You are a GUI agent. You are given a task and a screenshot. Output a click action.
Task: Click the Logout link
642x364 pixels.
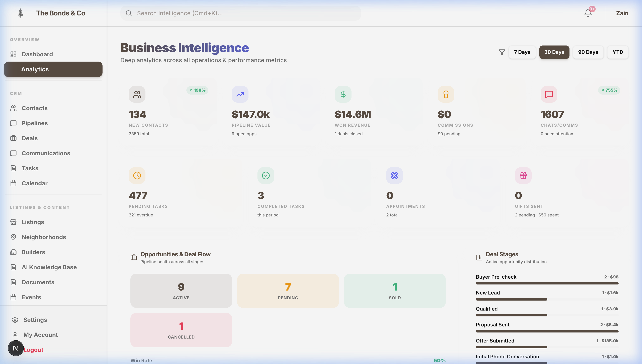(x=33, y=350)
